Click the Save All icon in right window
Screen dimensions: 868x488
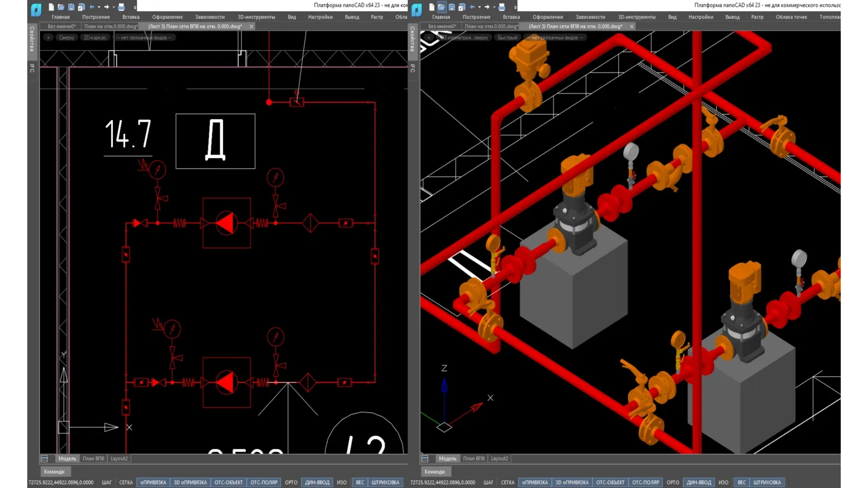(462, 7)
